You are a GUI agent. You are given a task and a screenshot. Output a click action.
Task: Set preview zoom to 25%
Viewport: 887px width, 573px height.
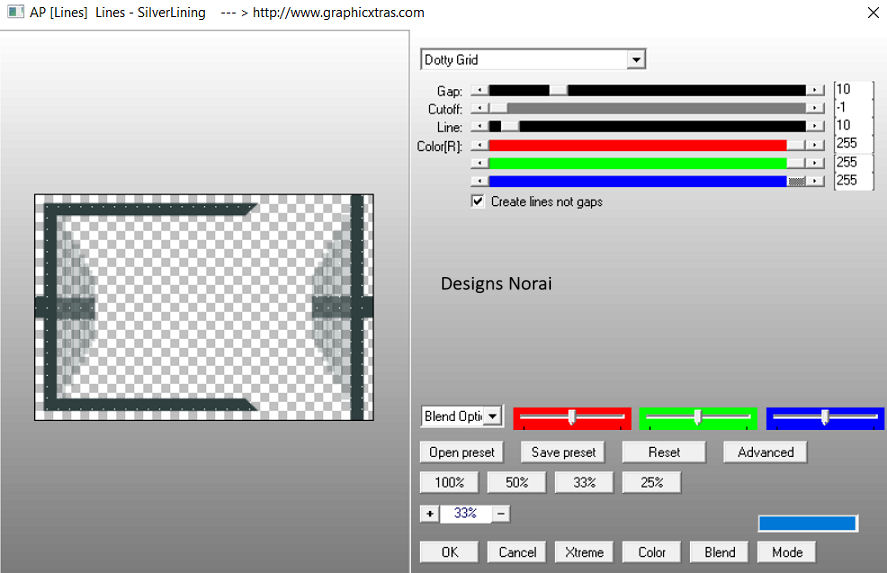(652, 482)
